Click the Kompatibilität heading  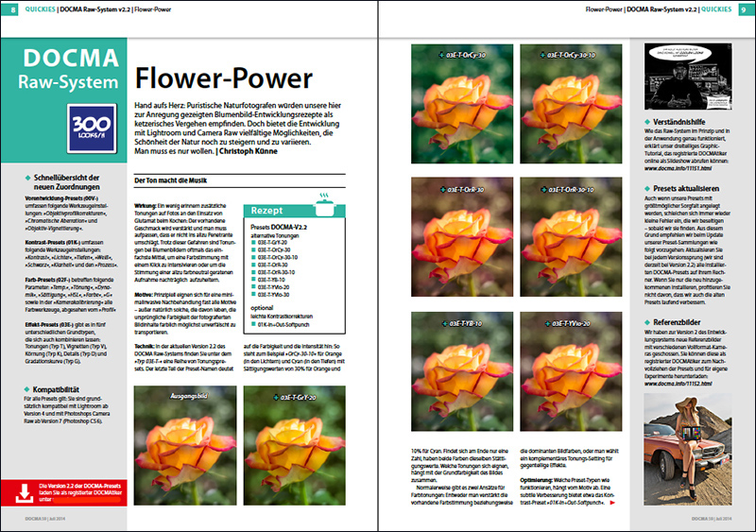pyautogui.click(x=56, y=389)
